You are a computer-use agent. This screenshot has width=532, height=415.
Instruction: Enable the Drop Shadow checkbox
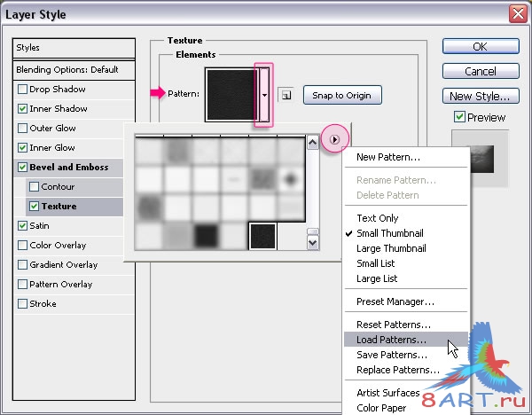(x=22, y=90)
